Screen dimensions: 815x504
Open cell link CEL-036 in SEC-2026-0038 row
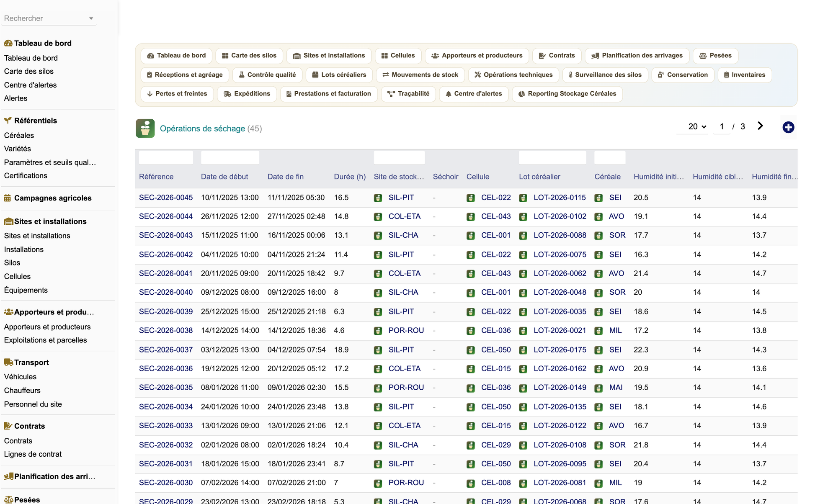496,330
